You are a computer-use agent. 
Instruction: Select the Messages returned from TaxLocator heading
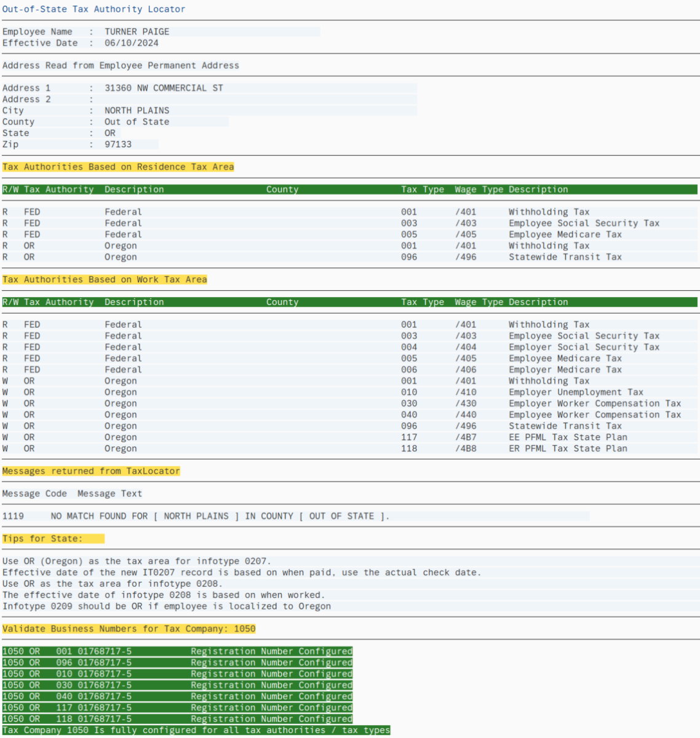91,471
